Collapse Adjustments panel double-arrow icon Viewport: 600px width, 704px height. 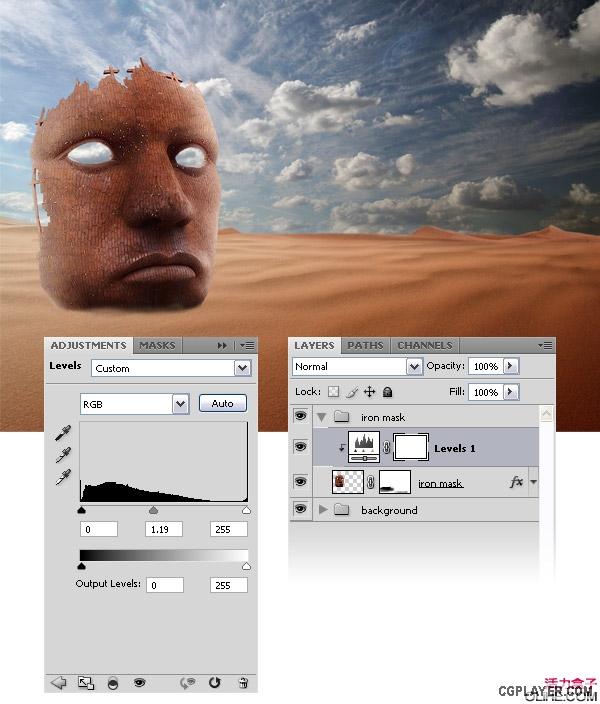click(x=222, y=345)
